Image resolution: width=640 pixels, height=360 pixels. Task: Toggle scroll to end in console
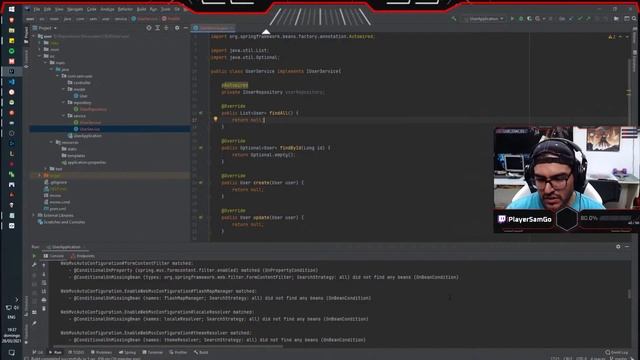[x=44, y=291]
